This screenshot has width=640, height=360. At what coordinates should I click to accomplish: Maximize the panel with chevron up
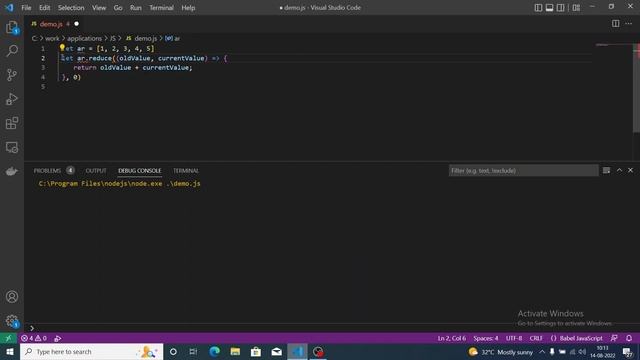tap(619, 170)
